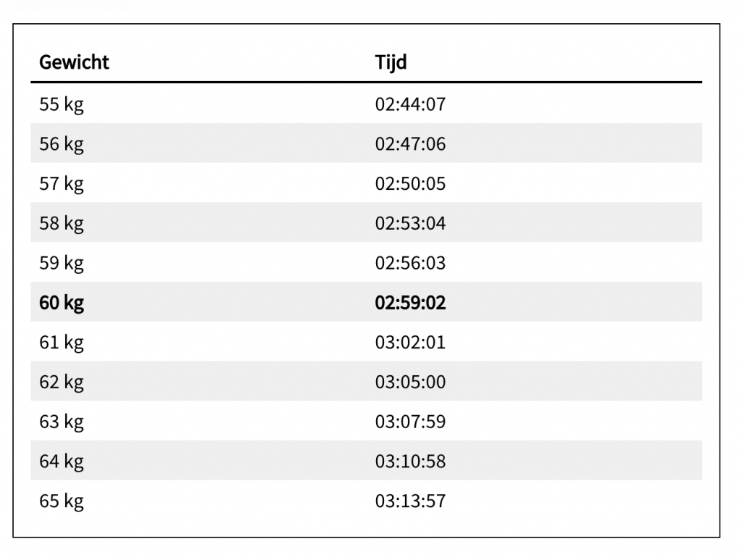Viewport: 742px width, 560px height.
Task: Click the Tijd column header
Action: tap(390, 62)
